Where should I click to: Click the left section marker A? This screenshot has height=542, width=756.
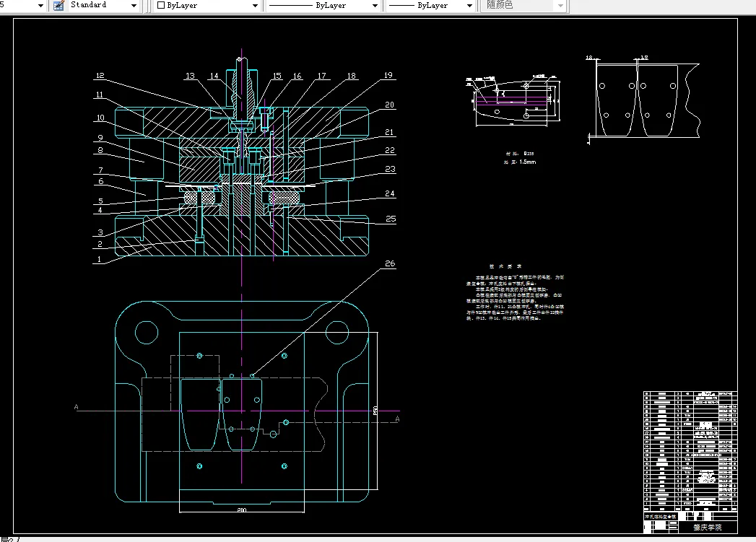(76, 408)
